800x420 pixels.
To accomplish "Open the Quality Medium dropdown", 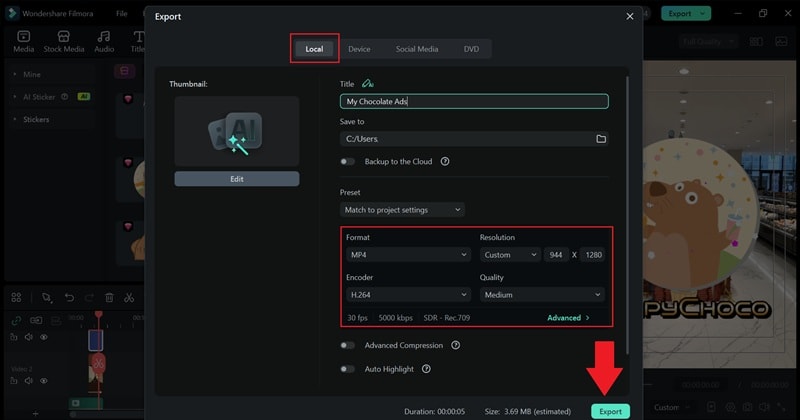I will click(x=542, y=294).
